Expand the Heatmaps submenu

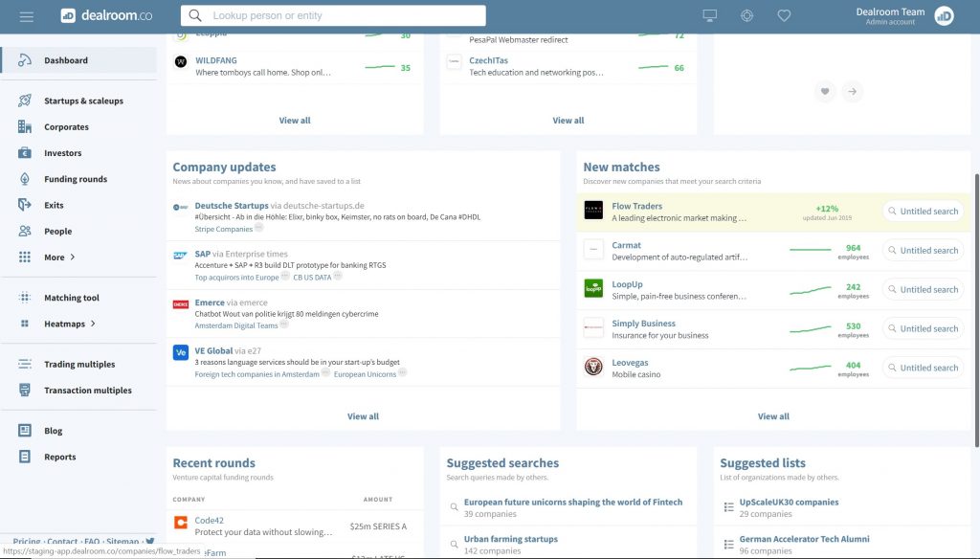coord(69,324)
